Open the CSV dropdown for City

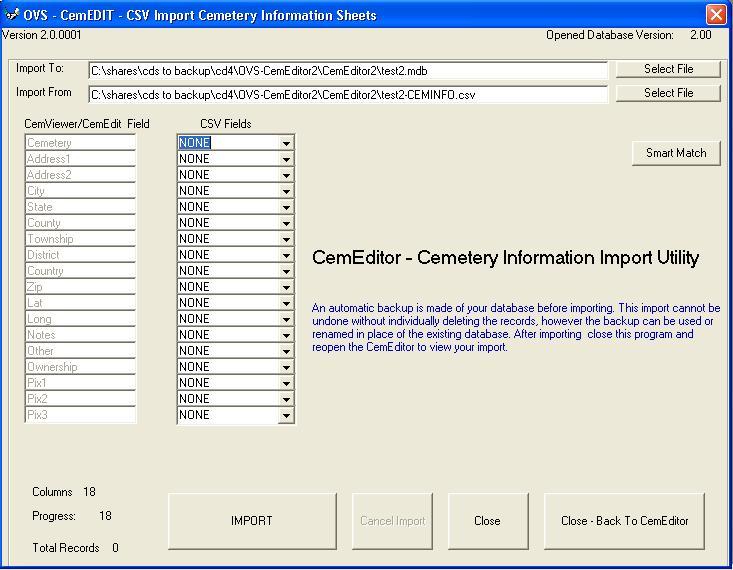pos(286,191)
